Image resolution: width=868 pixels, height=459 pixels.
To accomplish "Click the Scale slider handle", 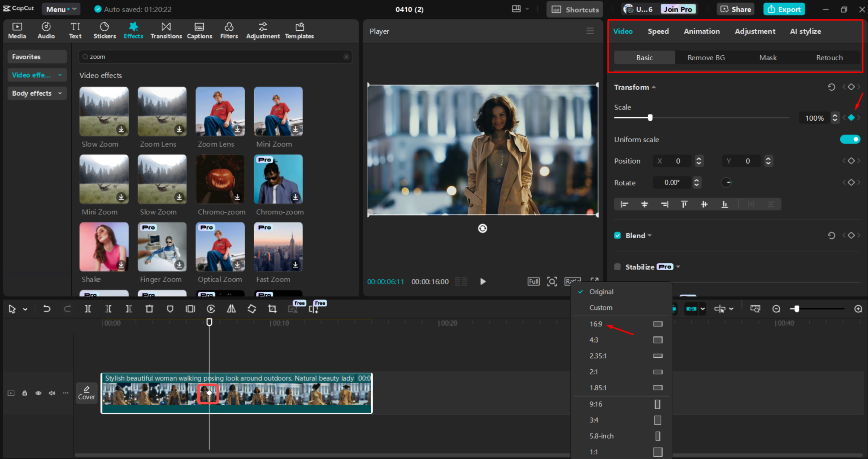I will 650,118.
